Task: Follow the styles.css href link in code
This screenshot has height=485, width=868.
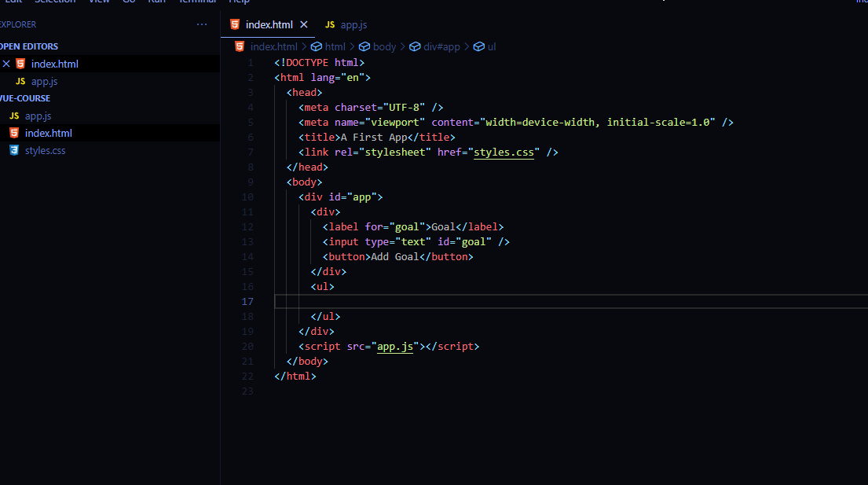Action: [x=504, y=152]
